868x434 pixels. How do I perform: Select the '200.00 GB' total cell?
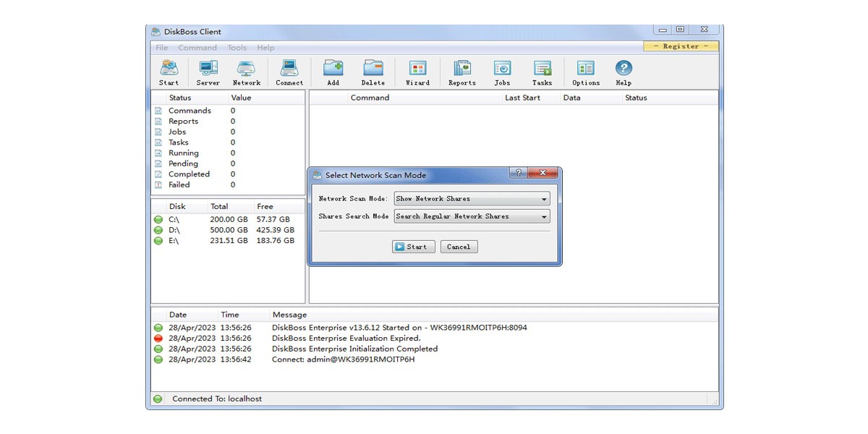click(x=229, y=219)
